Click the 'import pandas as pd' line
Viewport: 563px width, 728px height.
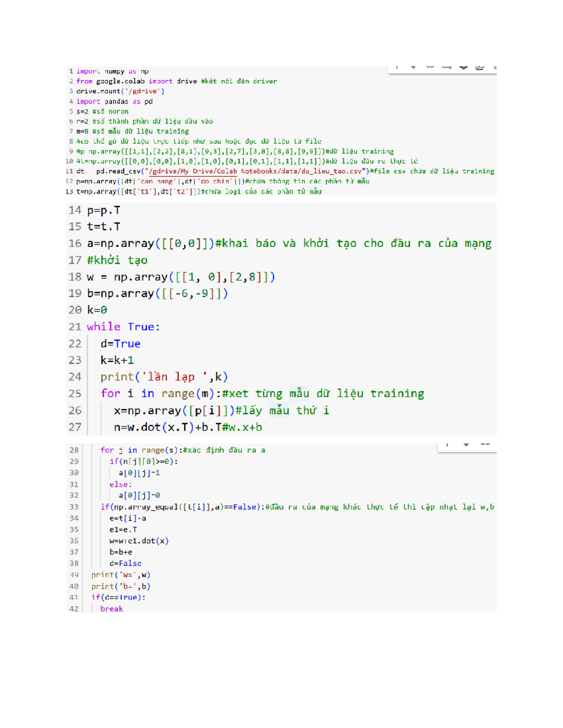click(114, 101)
